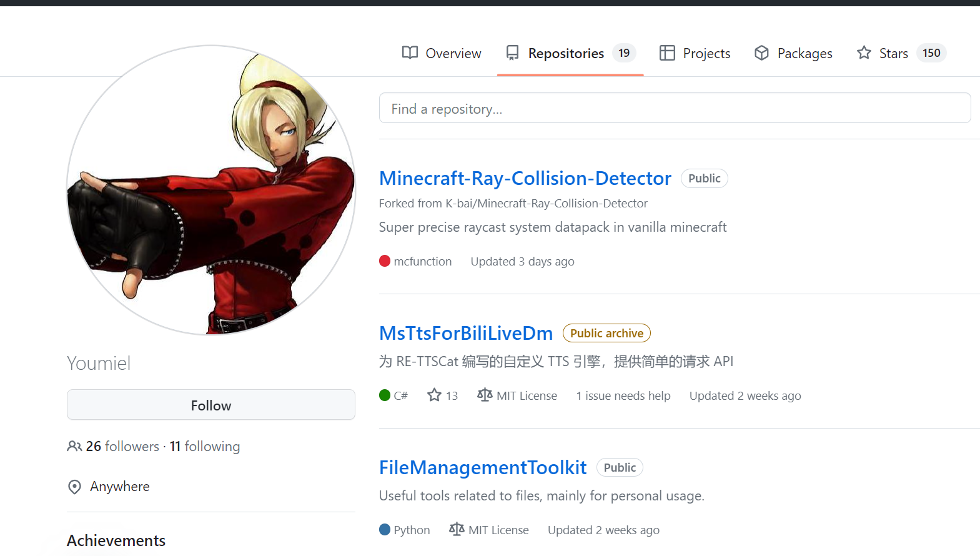
Task: Click the C# language label
Action: click(401, 395)
